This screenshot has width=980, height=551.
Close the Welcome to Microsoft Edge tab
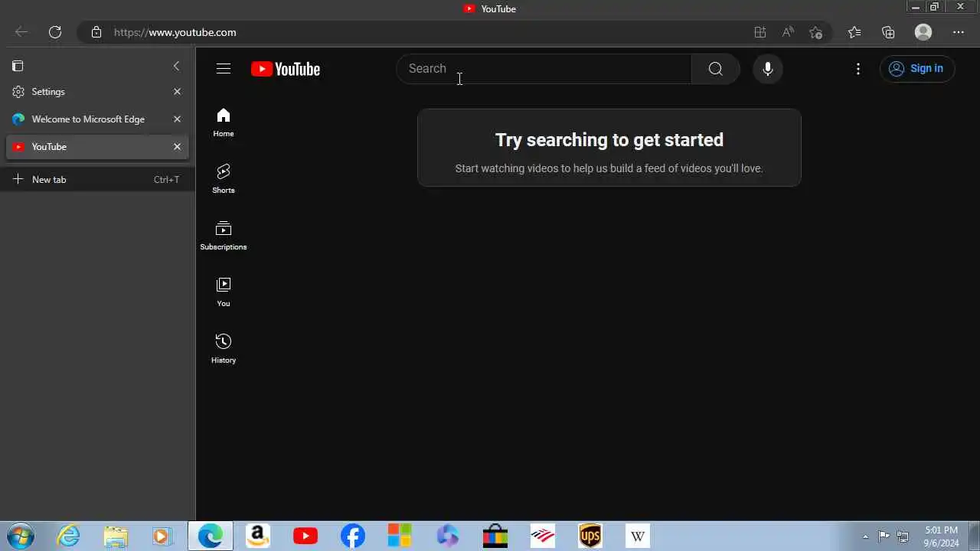pos(177,119)
